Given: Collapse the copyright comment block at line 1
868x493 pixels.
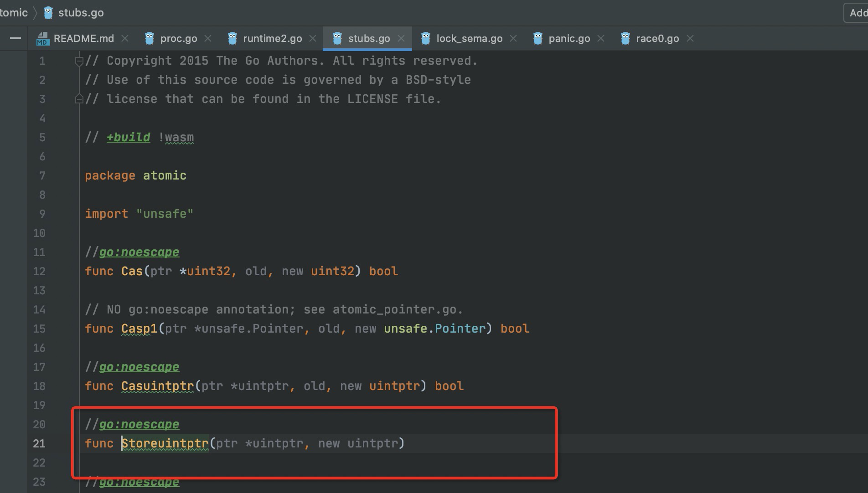Looking at the screenshot, I should pyautogui.click(x=79, y=61).
